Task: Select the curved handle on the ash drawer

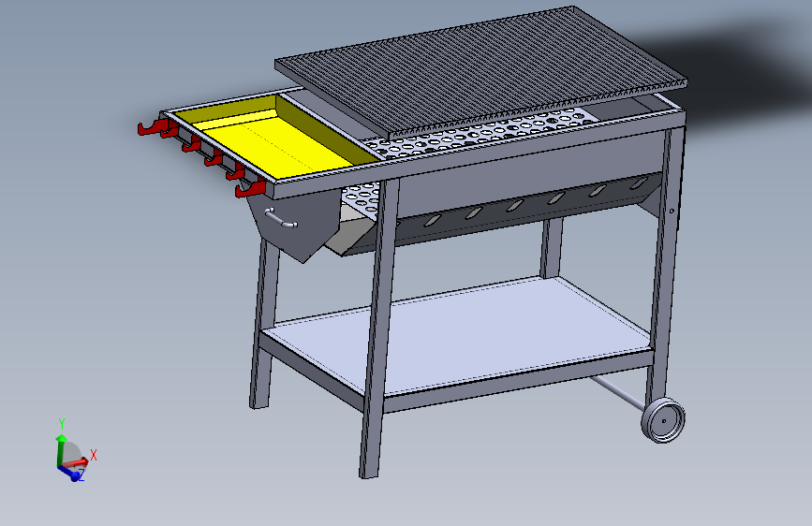Action: coord(281,218)
